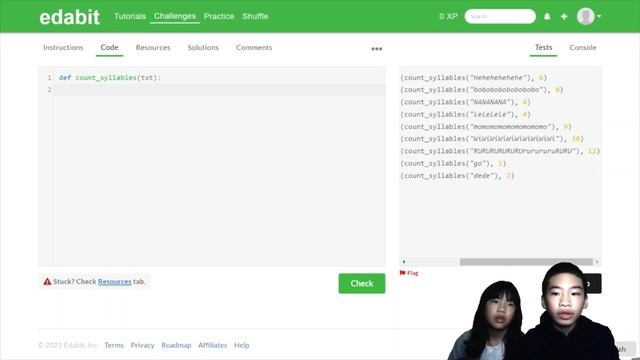Select the "WiWiWiWi" test line
The image size is (640, 360).
pos(492,139)
